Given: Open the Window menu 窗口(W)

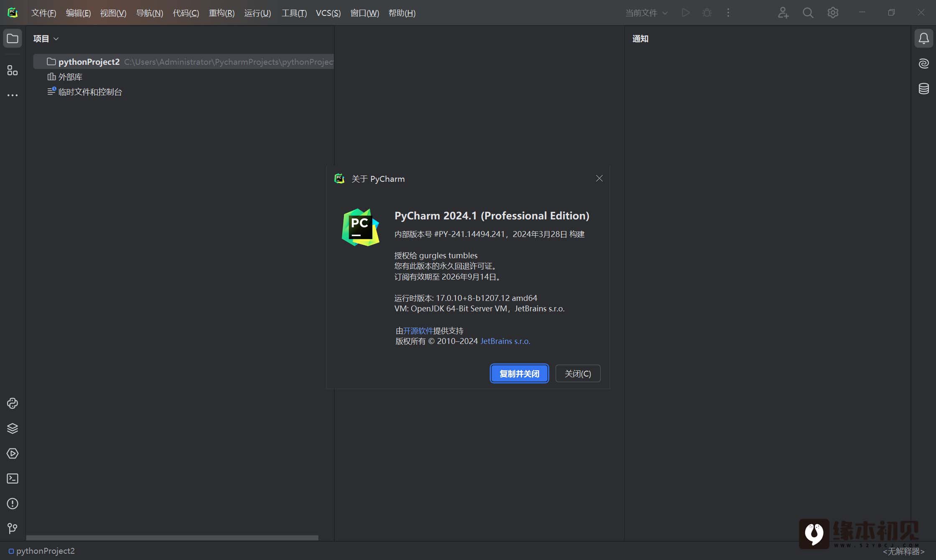Looking at the screenshot, I should (364, 13).
